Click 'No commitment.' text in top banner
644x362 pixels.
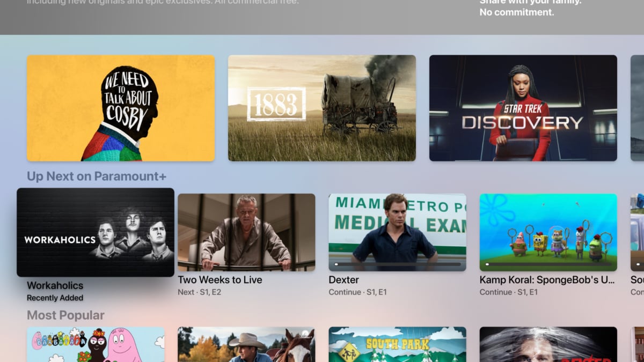[x=517, y=12]
